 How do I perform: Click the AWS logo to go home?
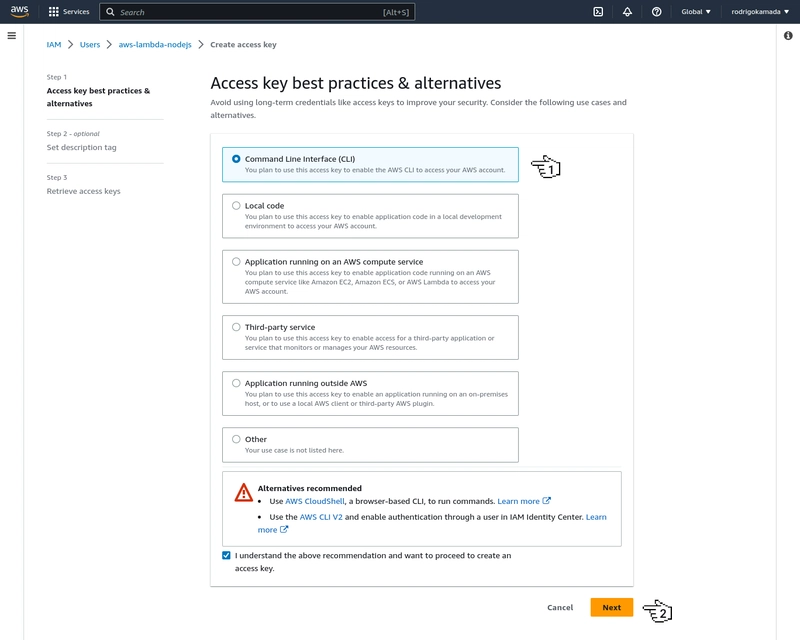tap(21, 11)
